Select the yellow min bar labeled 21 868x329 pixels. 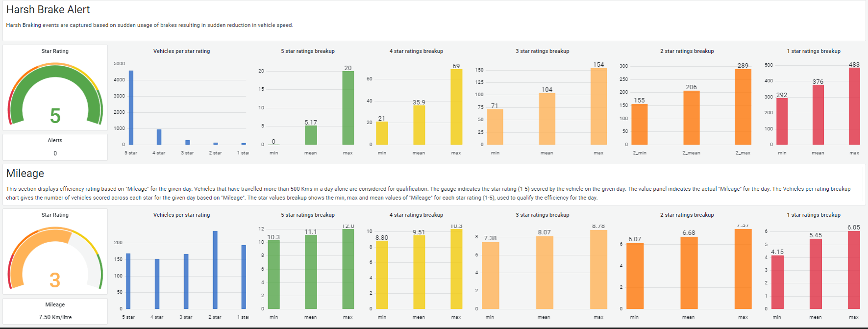coord(382,133)
